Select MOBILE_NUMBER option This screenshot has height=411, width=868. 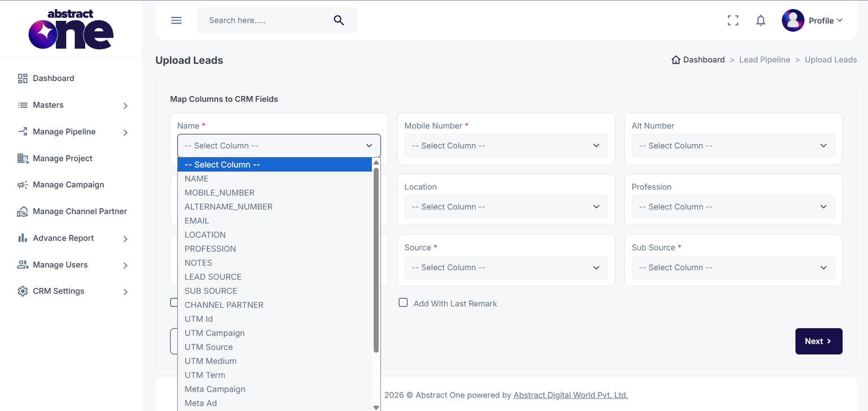tap(275, 193)
